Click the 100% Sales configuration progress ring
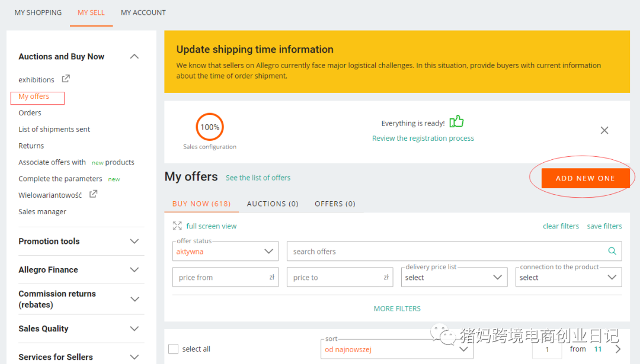The height and width of the screenshot is (364, 640). click(209, 126)
